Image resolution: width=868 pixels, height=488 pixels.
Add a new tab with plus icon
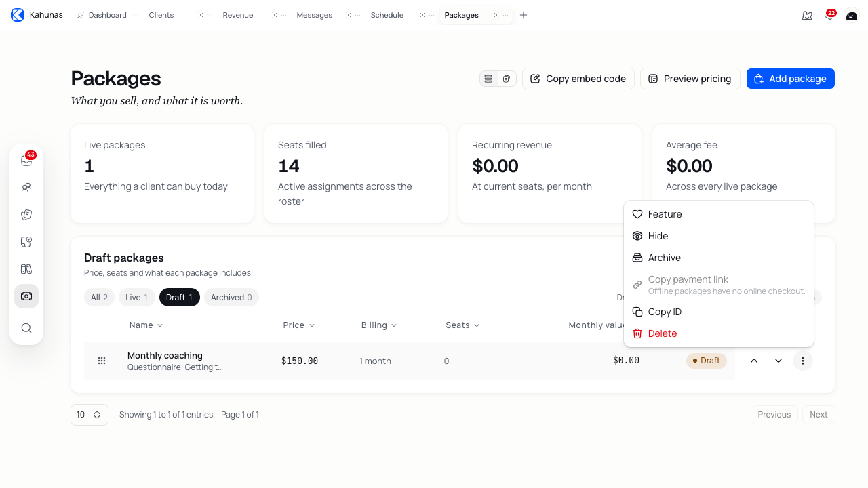click(524, 15)
